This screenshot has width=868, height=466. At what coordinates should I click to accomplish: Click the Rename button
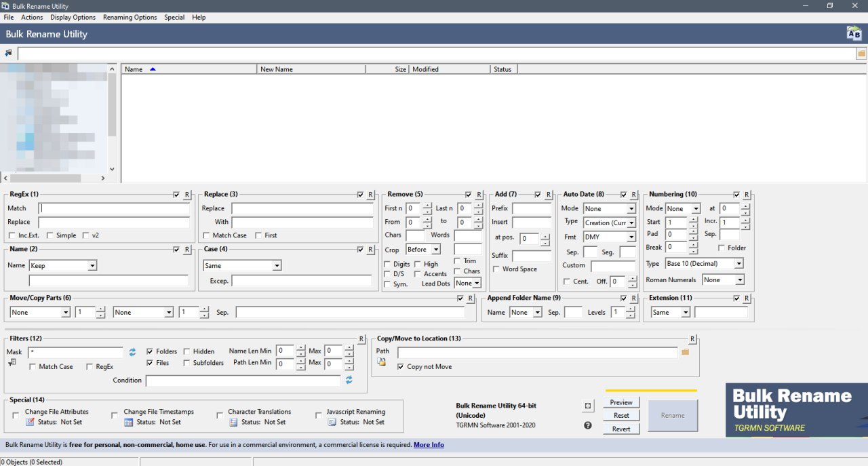point(673,416)
